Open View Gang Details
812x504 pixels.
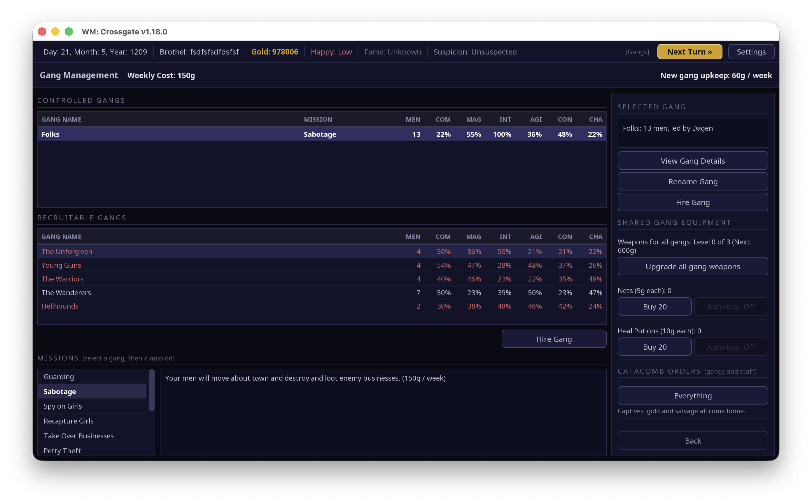pos(693,161)
